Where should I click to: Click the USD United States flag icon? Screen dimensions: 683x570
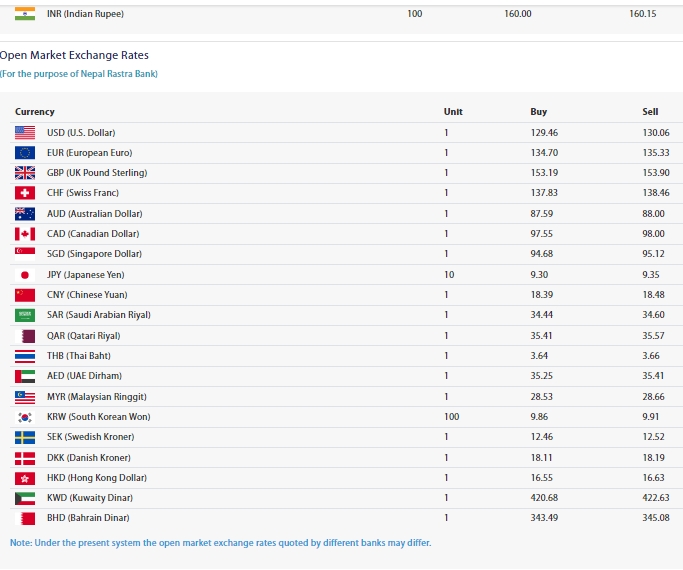tap(25, 133)
